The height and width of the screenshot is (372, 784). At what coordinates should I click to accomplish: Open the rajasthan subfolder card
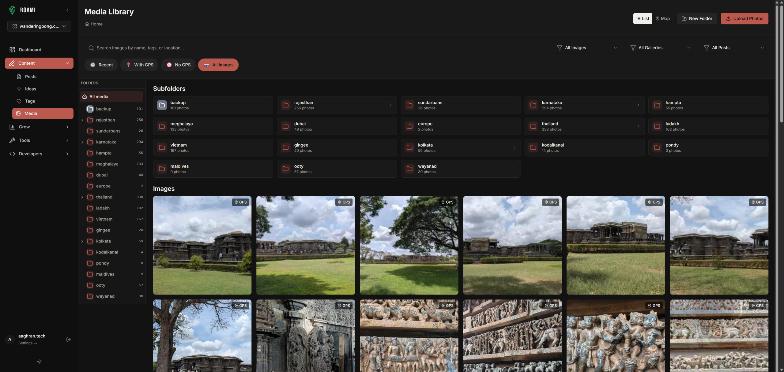point(337,105)
